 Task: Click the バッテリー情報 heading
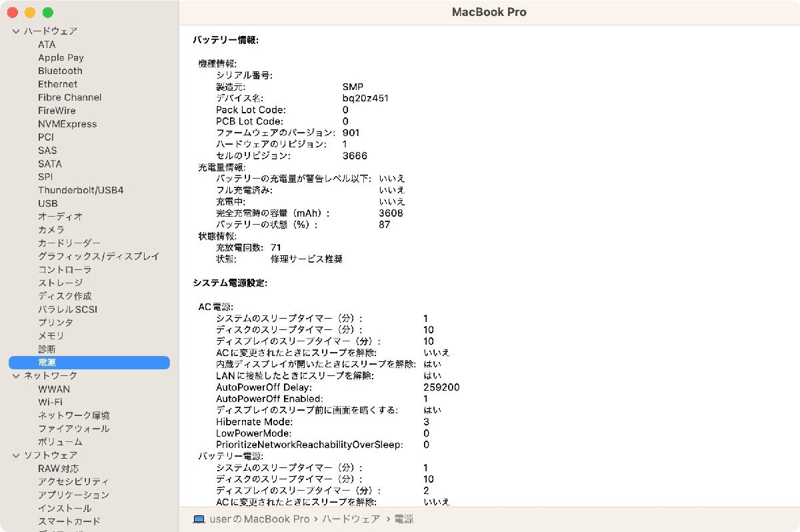[226, 40]
